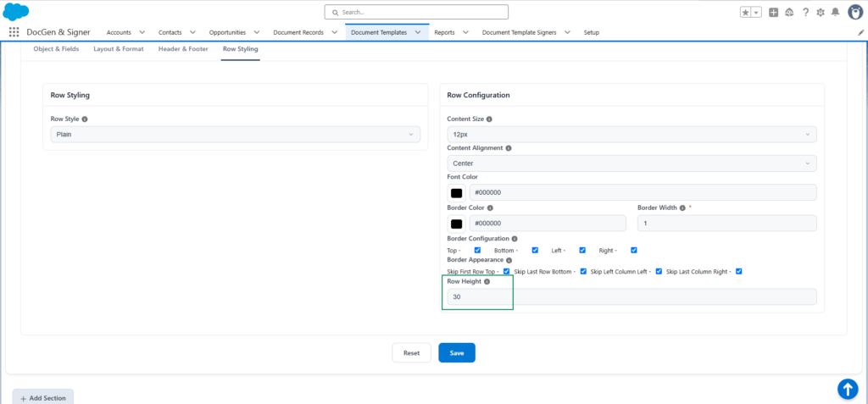Uncheck Skip First Row Top
The image size is (868, 404).
(507, 272)
